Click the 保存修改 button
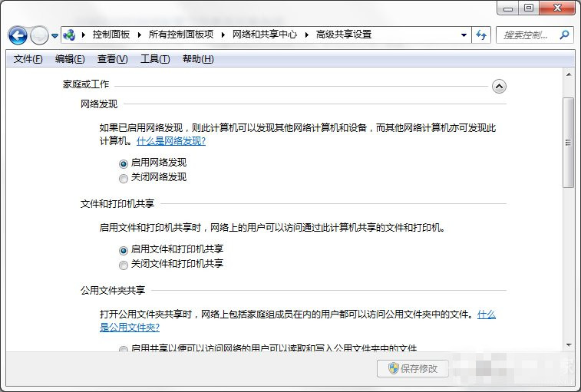Screen dimensions: 581x392 click(x=413, y=368)
